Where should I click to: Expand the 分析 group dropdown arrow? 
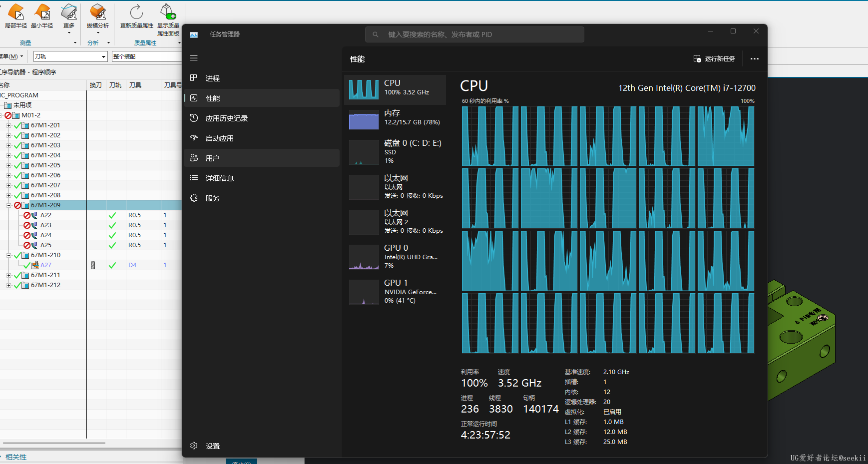(109, 43)
